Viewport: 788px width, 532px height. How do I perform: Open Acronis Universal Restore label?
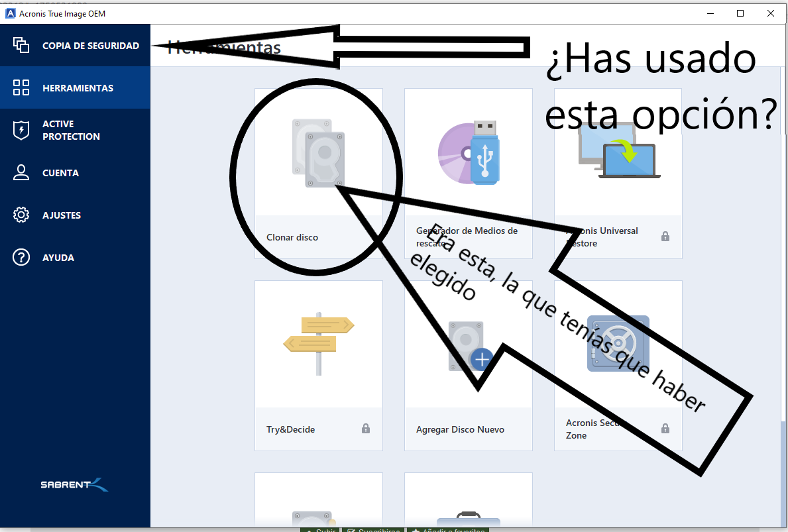pos(602,237)
